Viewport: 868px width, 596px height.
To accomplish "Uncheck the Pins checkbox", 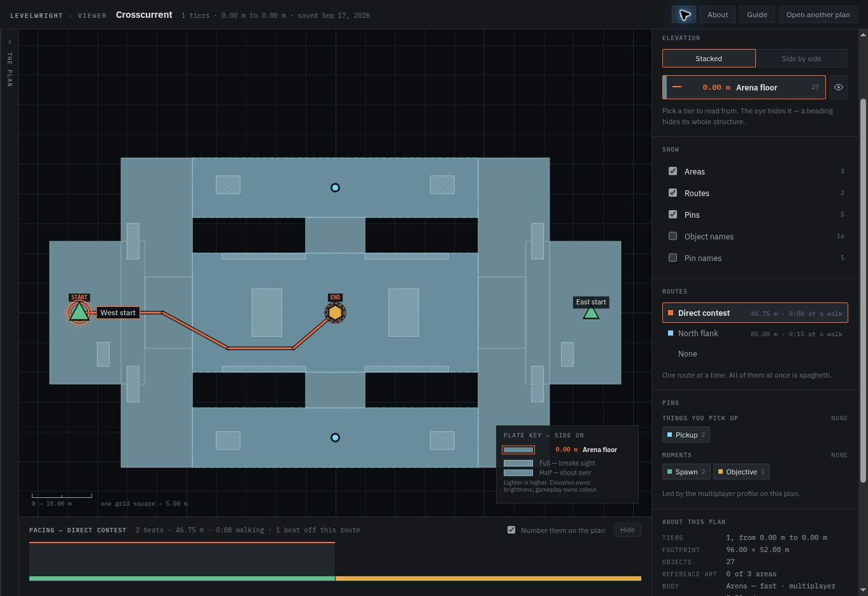I will click(672, 215).
